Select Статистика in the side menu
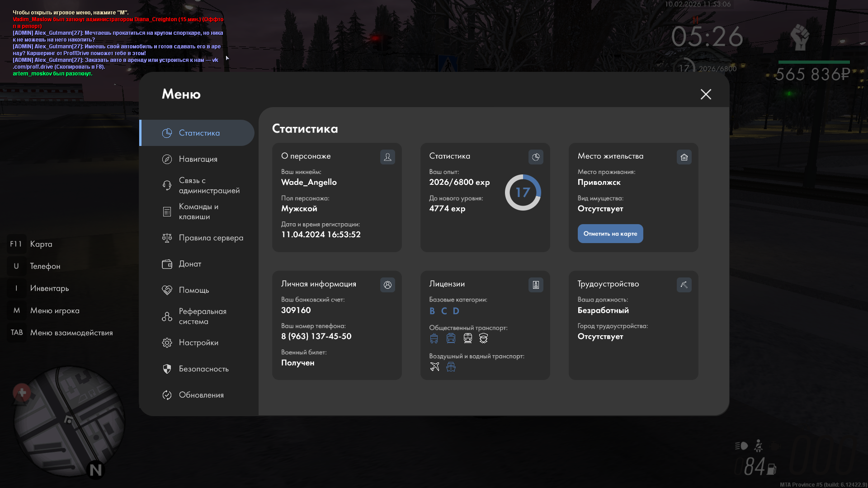This screenshot has width=868, height=488. tap(198, 133)
